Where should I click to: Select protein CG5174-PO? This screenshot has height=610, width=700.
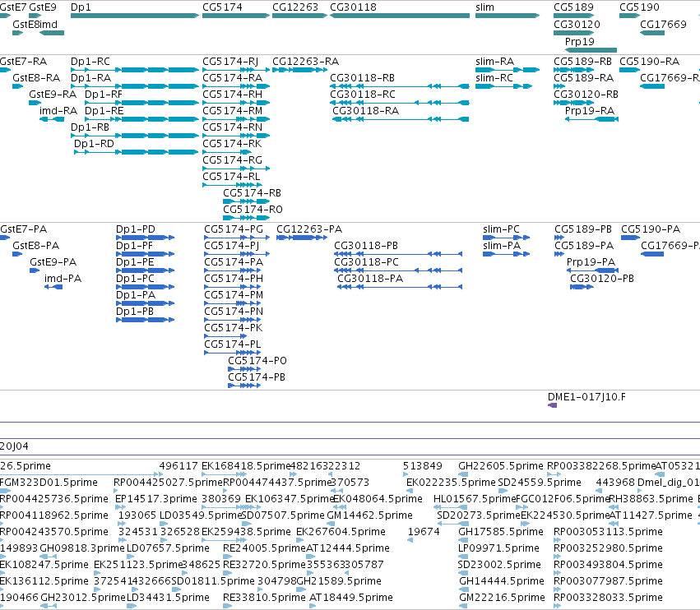click(x=244, y=369)
